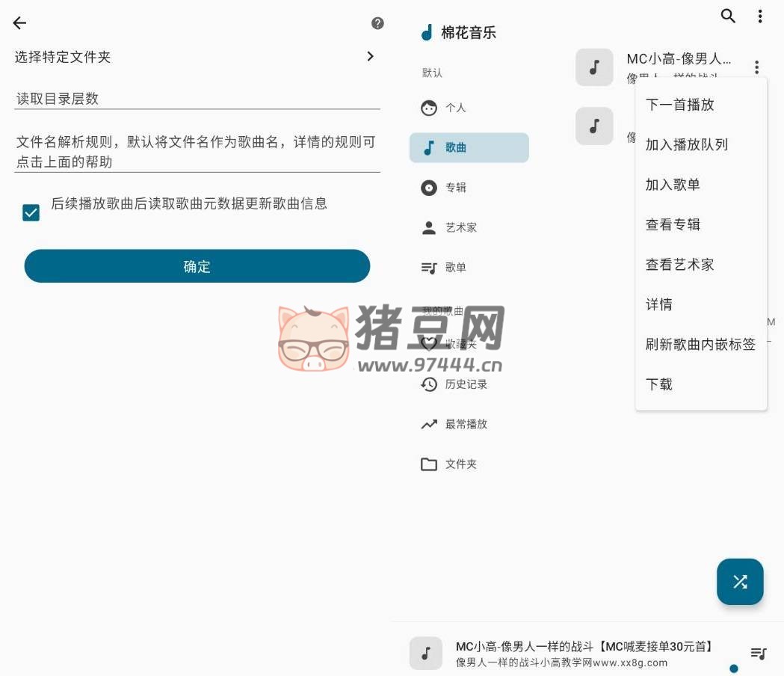Tap the now-playing title MC小高-像男人一样的战斗
The image size is (784, 676).
coord(584,647)
